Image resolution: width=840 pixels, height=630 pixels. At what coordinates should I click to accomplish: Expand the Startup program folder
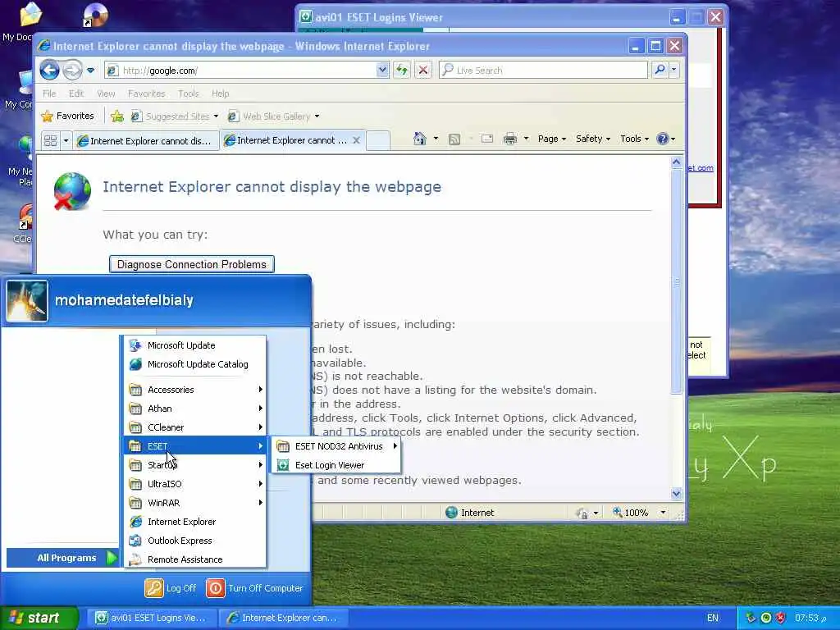195,465
